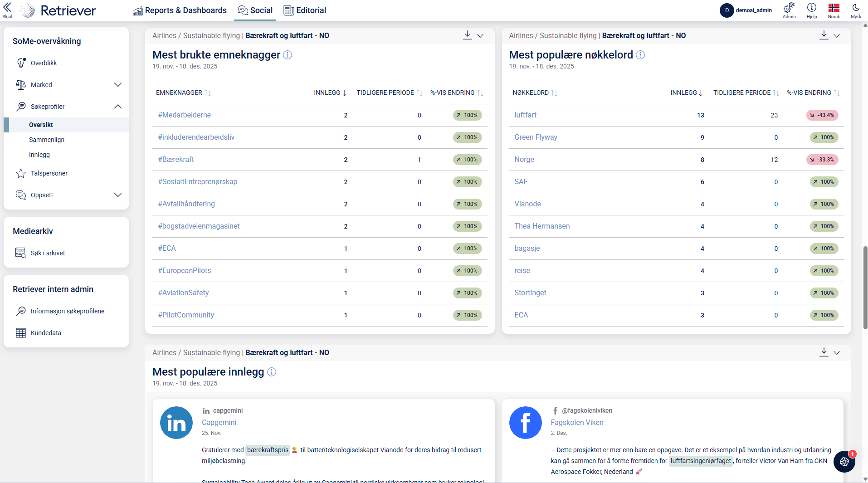The width and height of the screenshot is (868, 483).
Task: Open the Admin gear settings icon
Action: [x=789, y=8]
